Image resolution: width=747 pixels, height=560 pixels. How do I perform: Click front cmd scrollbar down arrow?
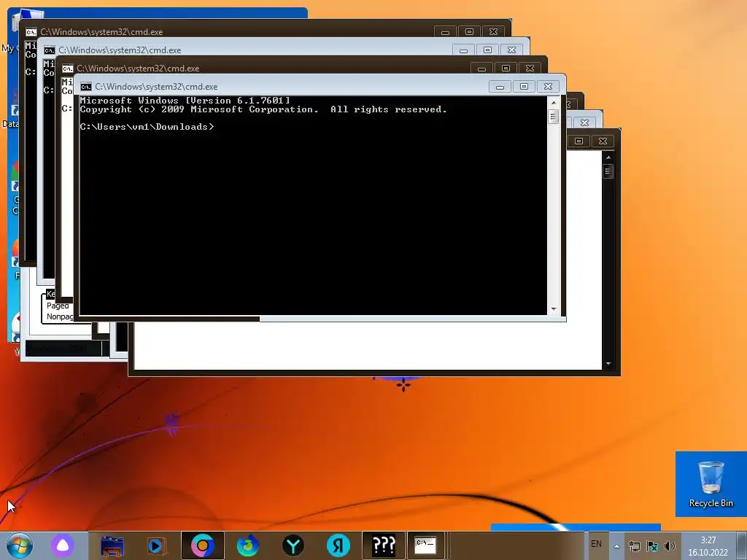click(x=553, y=309)
